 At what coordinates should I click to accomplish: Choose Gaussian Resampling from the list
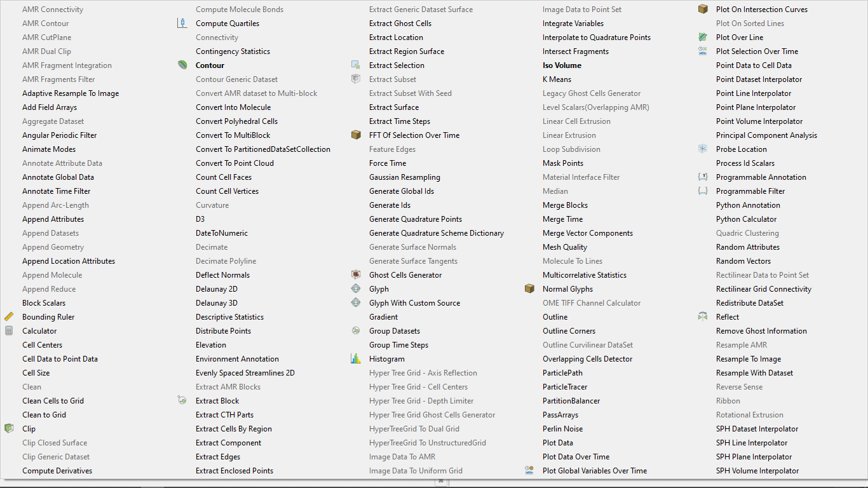click(404, 177)
